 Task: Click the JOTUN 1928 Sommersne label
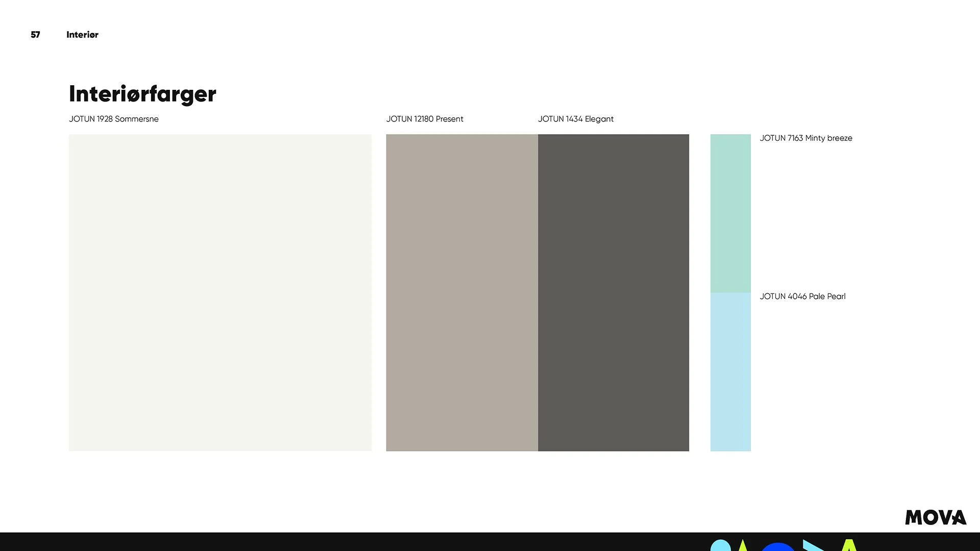click(x=113, y=119)
